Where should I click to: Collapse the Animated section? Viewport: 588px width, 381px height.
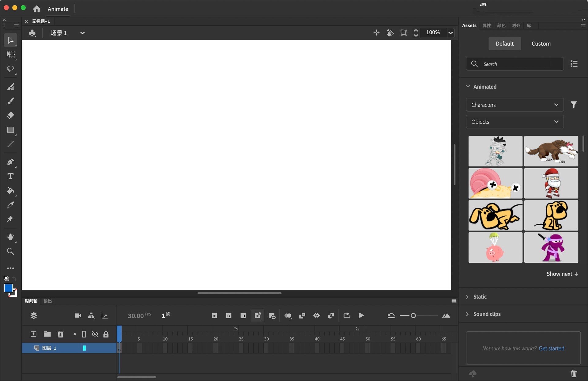click(x=468, y=86)
